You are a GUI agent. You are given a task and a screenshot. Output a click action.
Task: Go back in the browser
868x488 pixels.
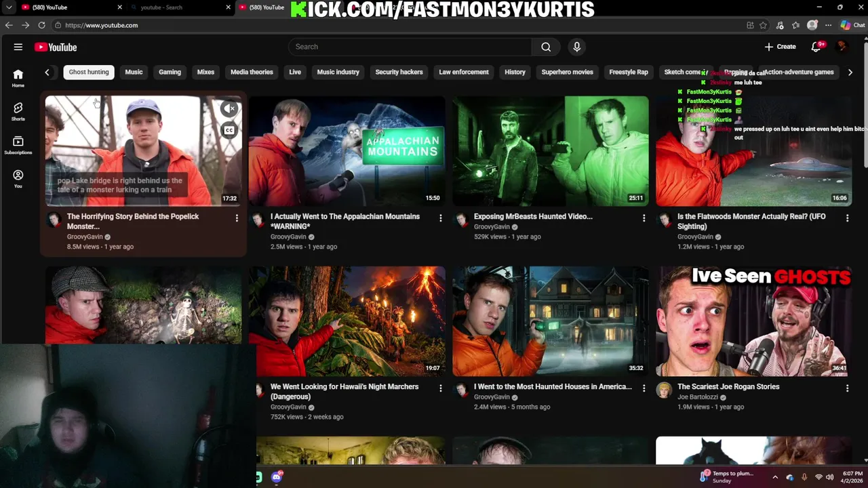pos(9,25)
